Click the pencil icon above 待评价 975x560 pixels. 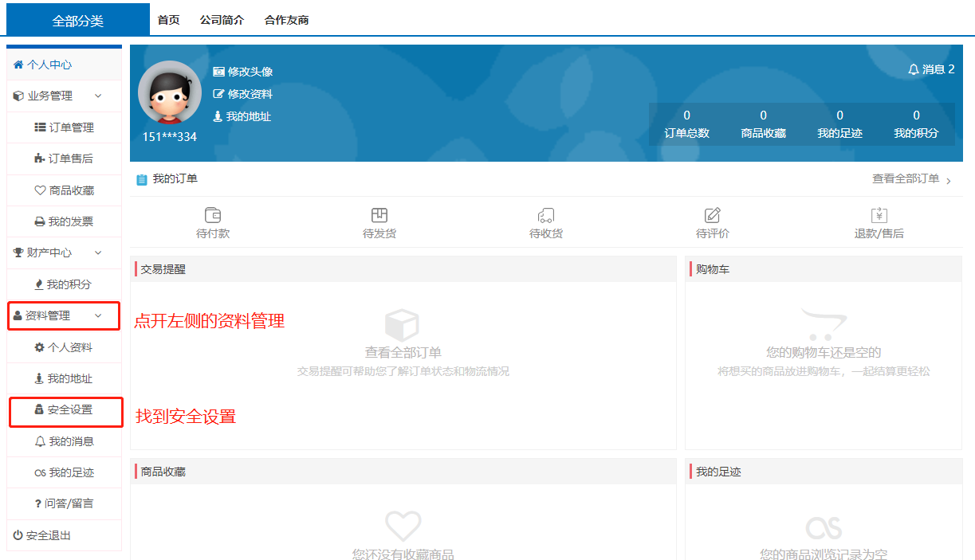coord(713,215)
